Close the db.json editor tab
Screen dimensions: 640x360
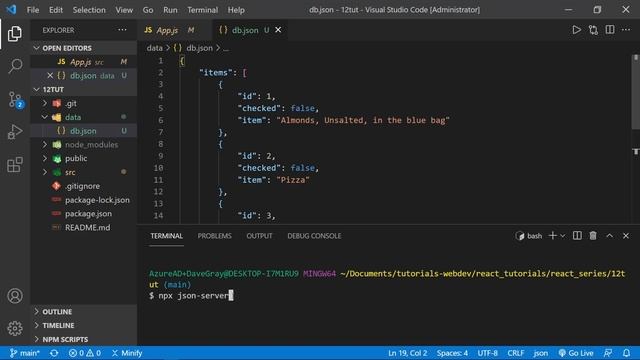[278, 30]
